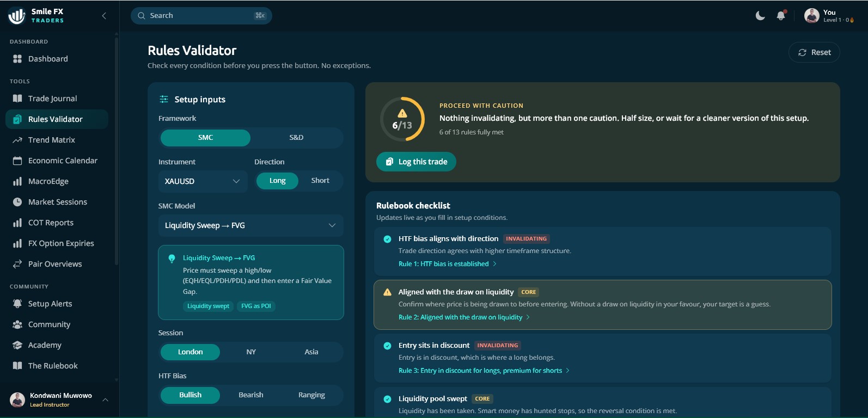Open Rule 1: HTF bias is established link
This screenshot has height=418, width=868.
(x=448, y=264)
